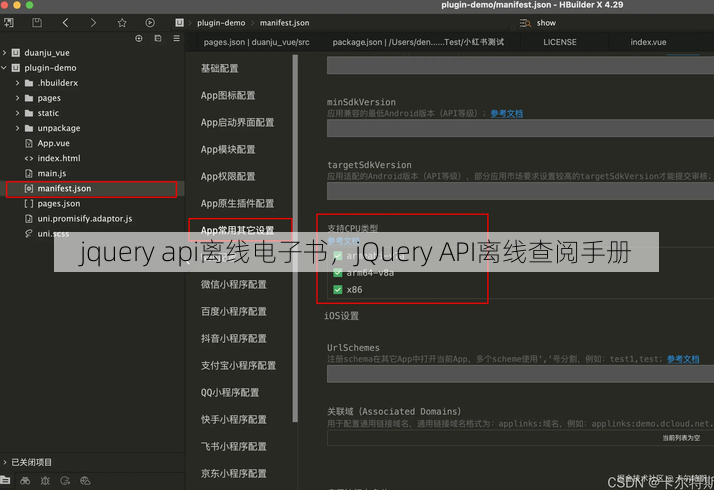Click the run play icon
Image resolution: width=714 pixels, height=490 pixels.
point(150,23)
